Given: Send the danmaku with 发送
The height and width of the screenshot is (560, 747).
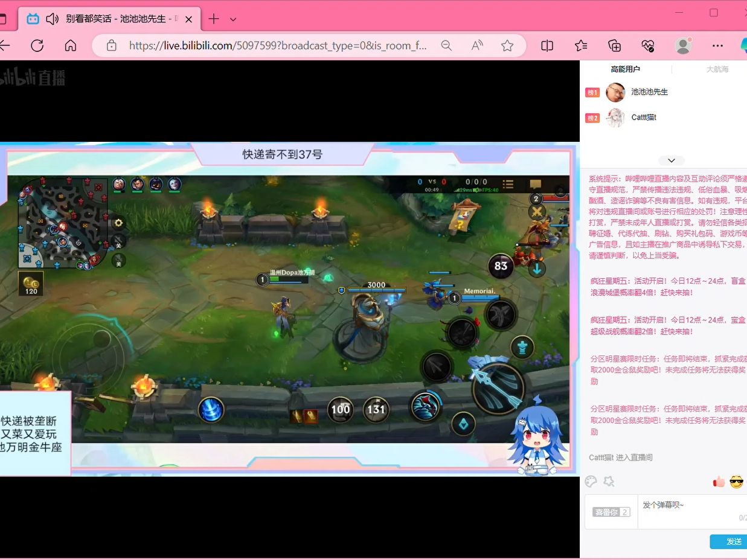Looking at the screenshot, I should [x=729, y=541].
